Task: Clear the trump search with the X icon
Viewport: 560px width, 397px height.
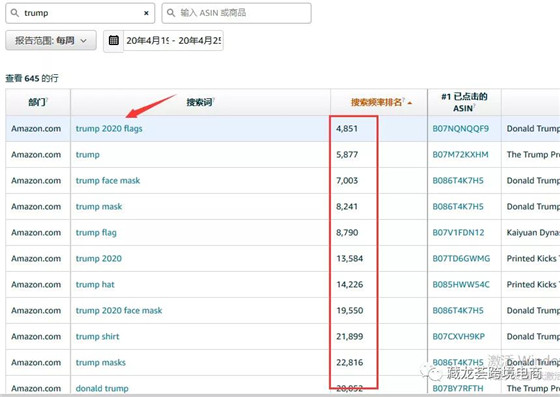Action: pos(146,13)
